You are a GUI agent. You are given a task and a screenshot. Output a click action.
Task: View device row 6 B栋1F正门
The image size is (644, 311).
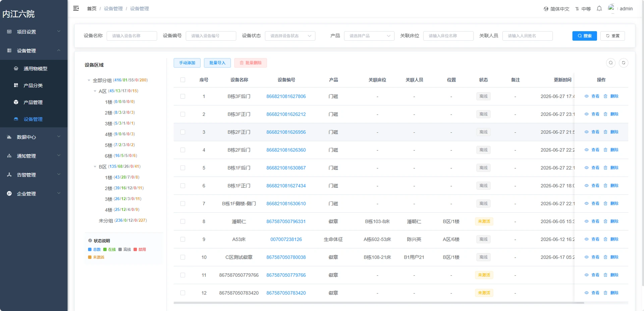click(592, 186)
